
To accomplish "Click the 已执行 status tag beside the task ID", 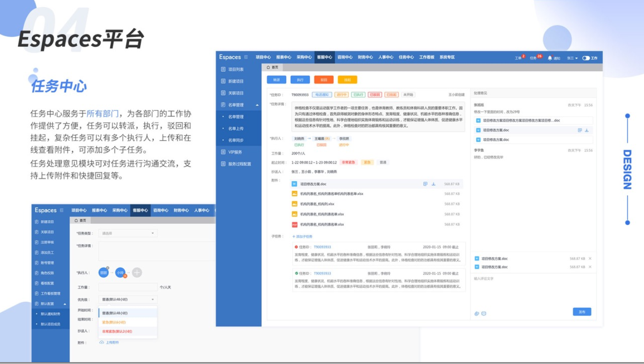I will coord(358,95).
